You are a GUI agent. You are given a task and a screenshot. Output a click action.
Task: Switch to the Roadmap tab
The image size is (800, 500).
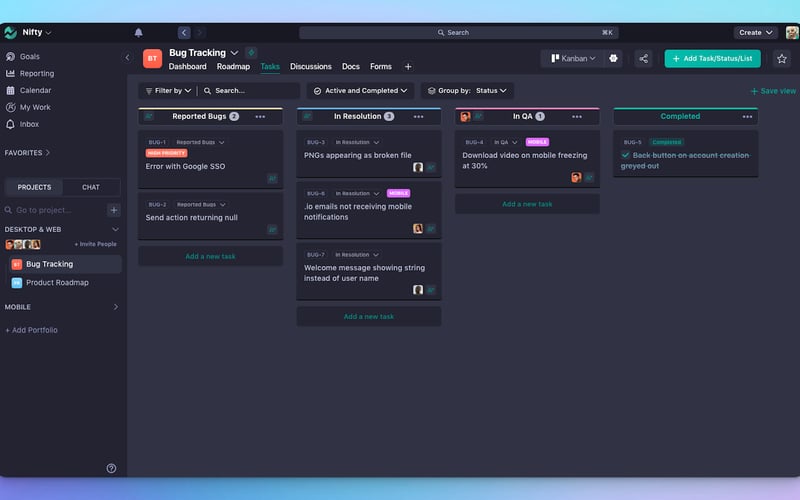coord(233,66)
